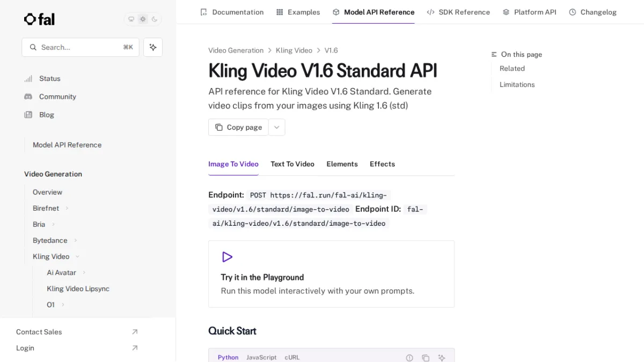
Task: Jump to Limitations in On this page
Action: (x=517, y=85)
